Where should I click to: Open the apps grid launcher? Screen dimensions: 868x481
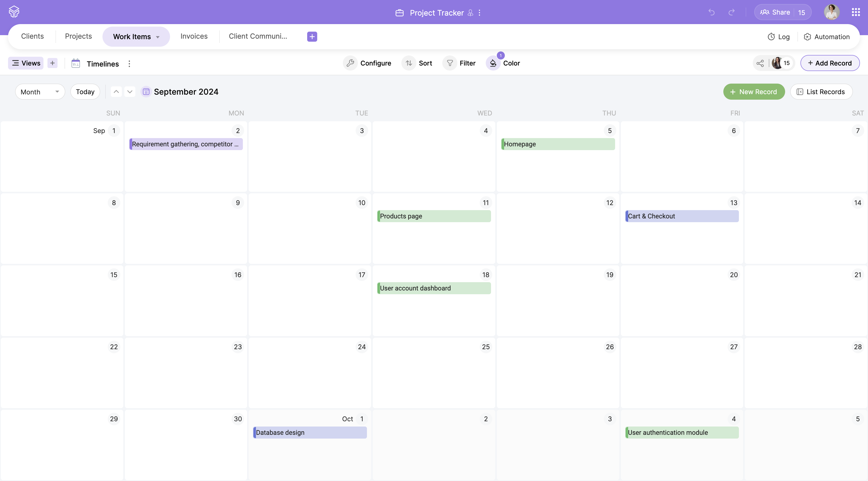(x=856, y=12)
